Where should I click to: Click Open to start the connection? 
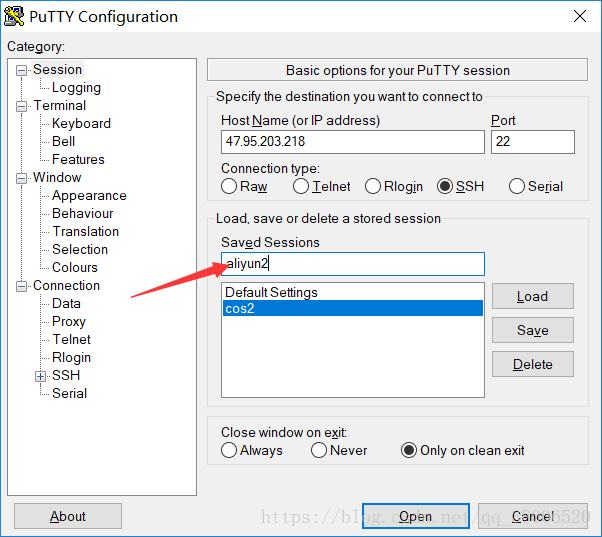coord(416,516)
